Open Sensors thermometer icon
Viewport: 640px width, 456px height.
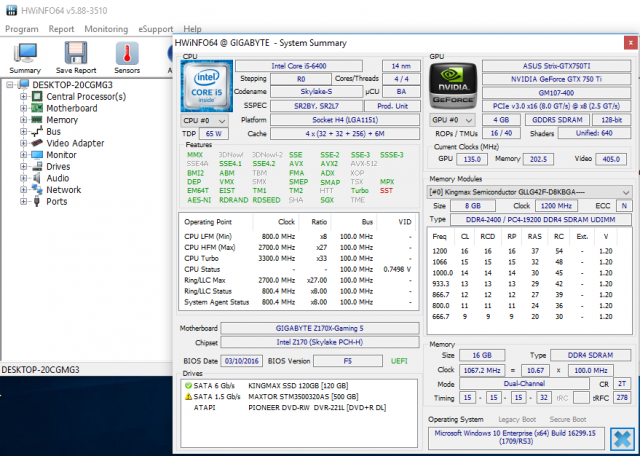pos(127,52)
